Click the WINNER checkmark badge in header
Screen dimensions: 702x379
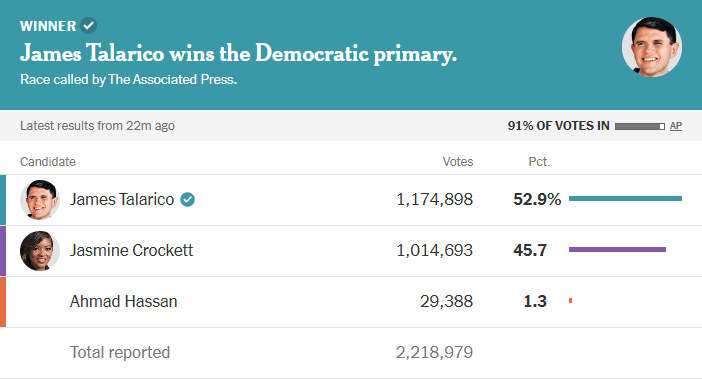[x=89, y=26]
